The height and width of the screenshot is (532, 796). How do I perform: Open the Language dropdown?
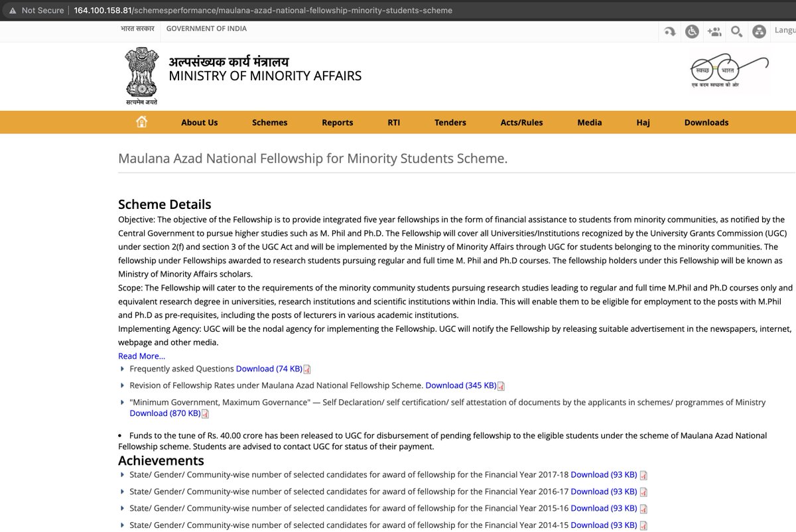(785, 31)
